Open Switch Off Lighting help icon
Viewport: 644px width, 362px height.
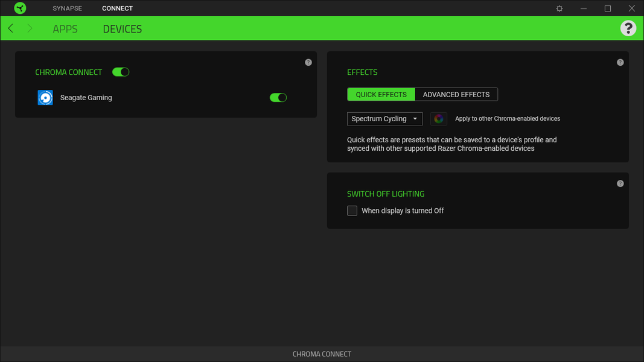click(620, 183)
